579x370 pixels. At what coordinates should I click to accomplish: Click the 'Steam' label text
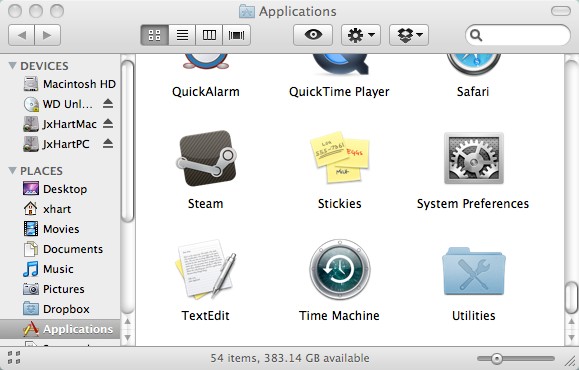click(x=206, y=203)
